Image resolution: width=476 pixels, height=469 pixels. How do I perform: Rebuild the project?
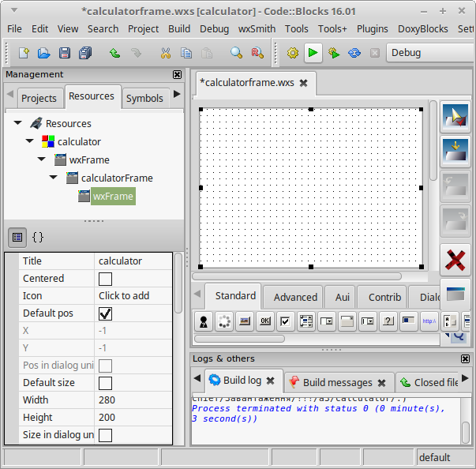(354, 53)
